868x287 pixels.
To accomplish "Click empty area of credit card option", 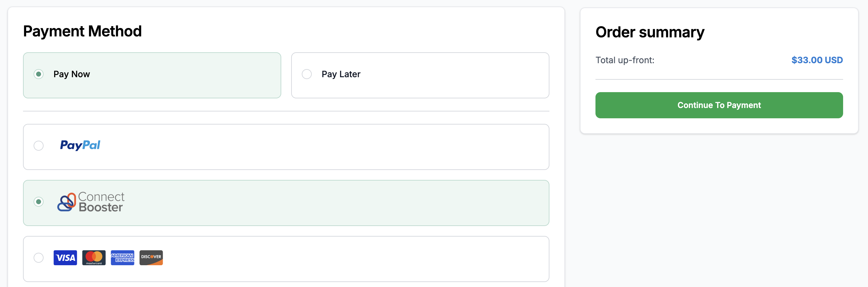I will tap(354, 259).
